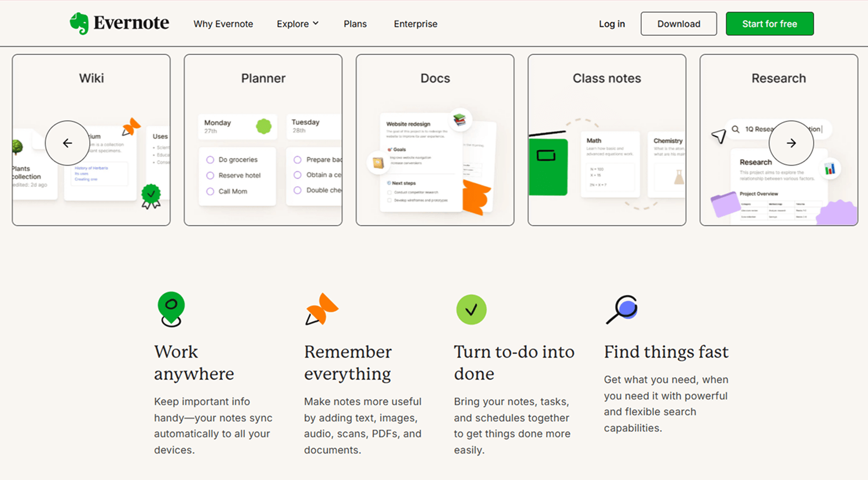The image size is (868, 480).
Task: Click the Monday 27th planner header
Action: point(238,126)
